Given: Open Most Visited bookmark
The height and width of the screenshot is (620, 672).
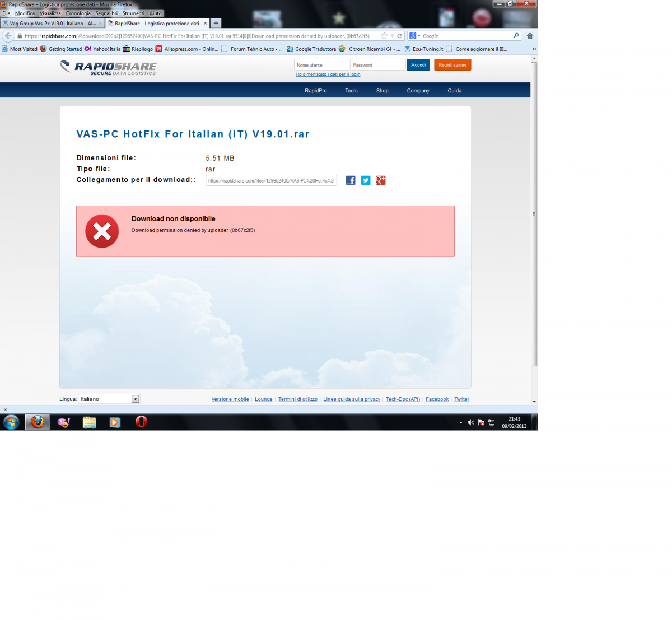Looking at the screenshot, I should [x=20, y=49].
